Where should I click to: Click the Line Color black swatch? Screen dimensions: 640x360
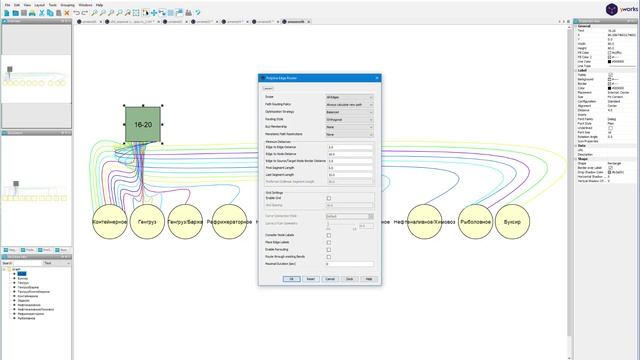(x=609, y=62)
